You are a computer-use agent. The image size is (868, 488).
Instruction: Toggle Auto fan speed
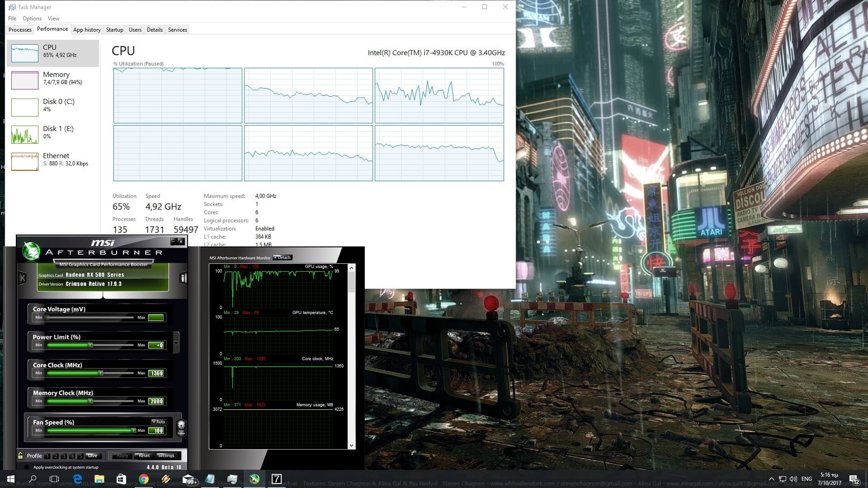[x=159, y=422]
